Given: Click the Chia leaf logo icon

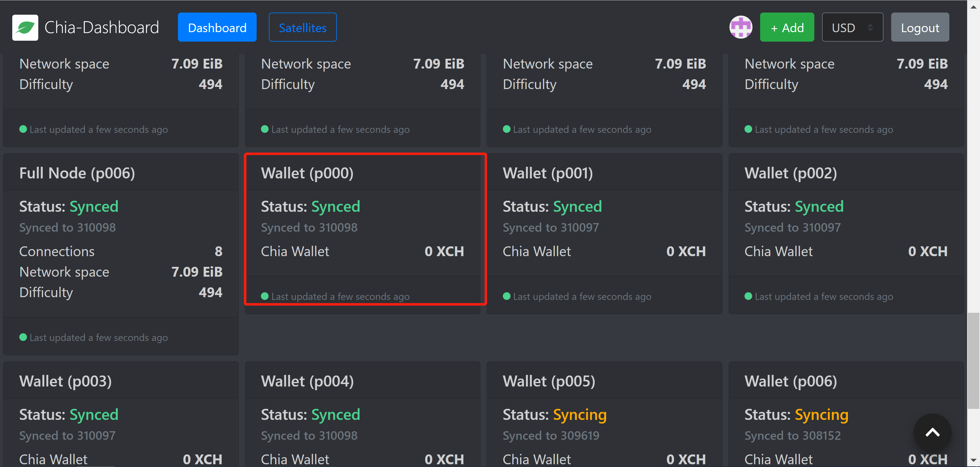Looking at the screenshot, I should [x=25, y=27].
